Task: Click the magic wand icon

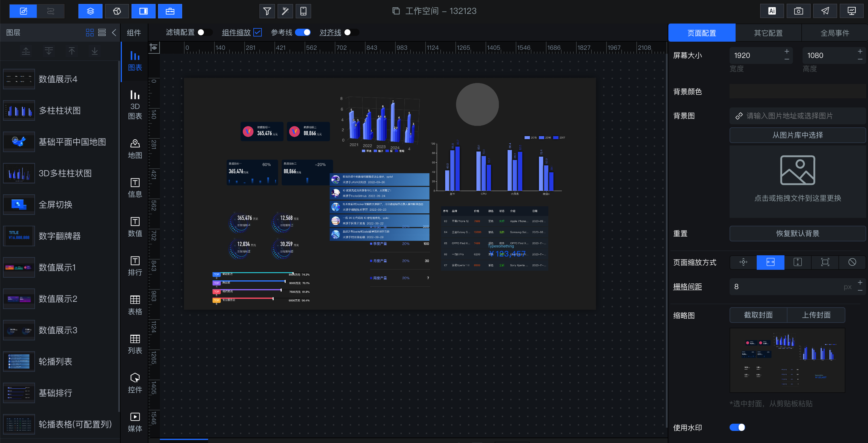Action: [285, 11]
